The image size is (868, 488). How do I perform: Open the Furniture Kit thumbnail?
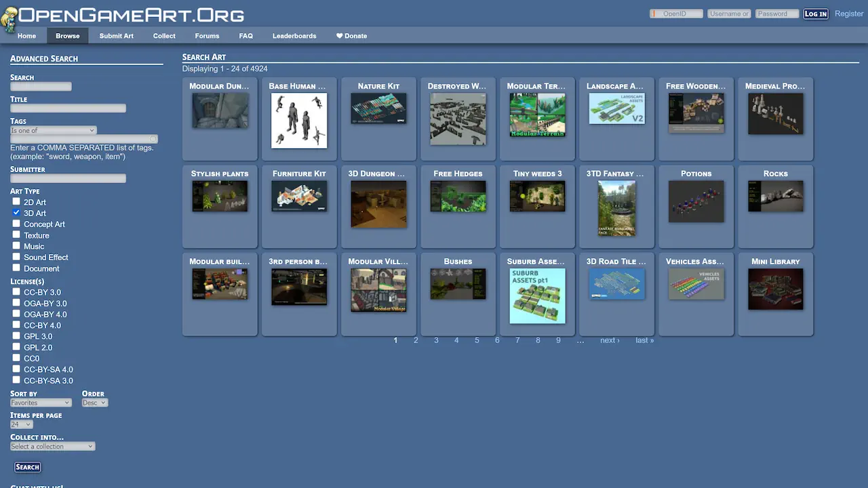click(x=299, y=196)
